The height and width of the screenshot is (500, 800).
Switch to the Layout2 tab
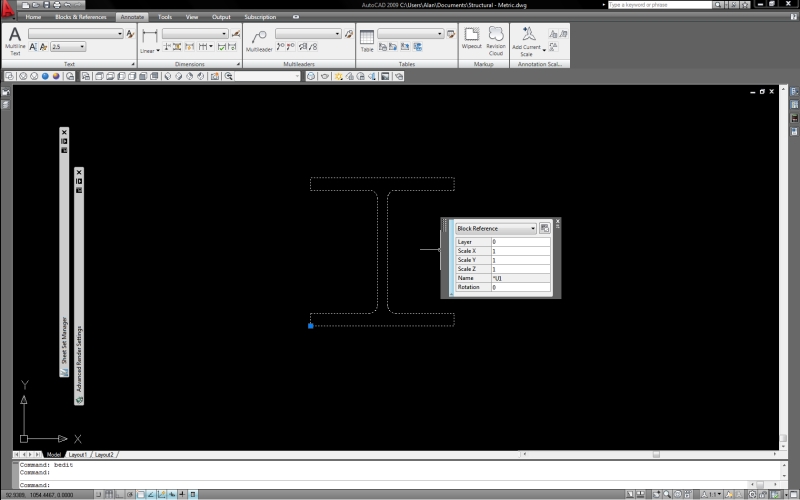coord(104,455)
